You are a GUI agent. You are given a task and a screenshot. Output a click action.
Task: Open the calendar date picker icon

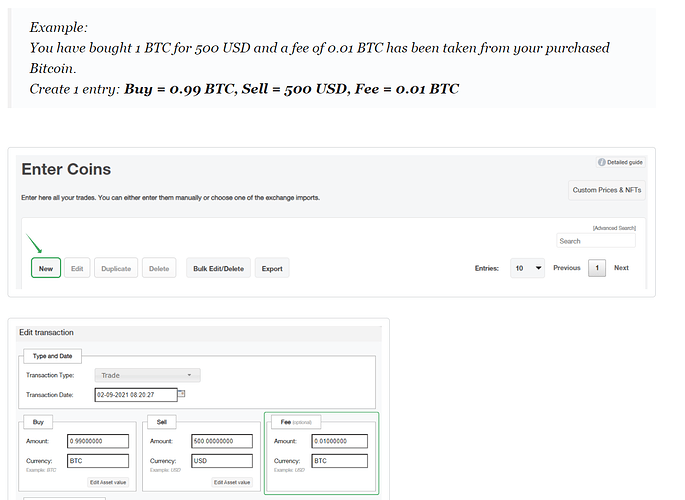click(182, 393)
